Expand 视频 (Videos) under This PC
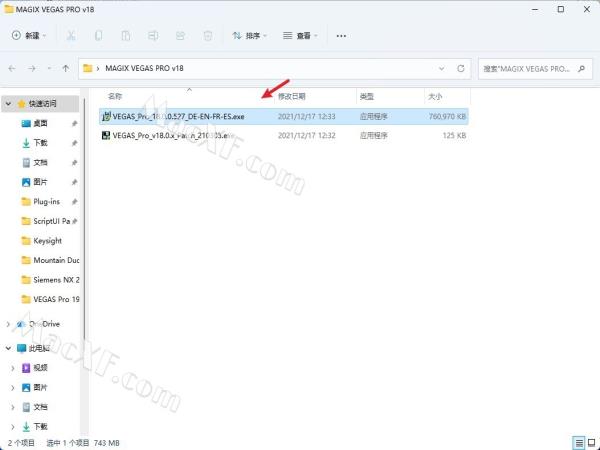The height and width of the screenshot is (450, 600). (13, 368)
